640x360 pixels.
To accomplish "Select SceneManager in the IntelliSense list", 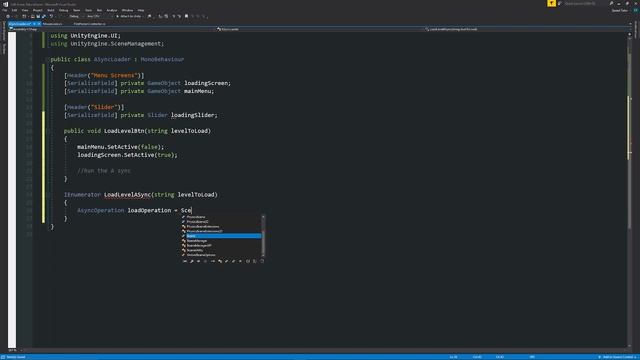I will [221, 241].
